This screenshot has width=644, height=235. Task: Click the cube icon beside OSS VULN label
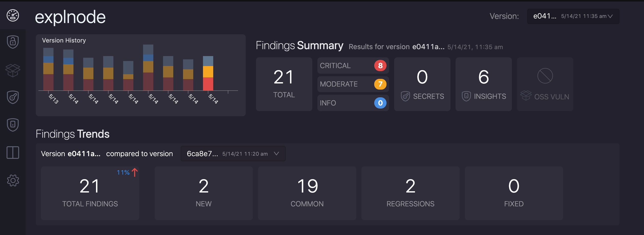tap(526, 95)
